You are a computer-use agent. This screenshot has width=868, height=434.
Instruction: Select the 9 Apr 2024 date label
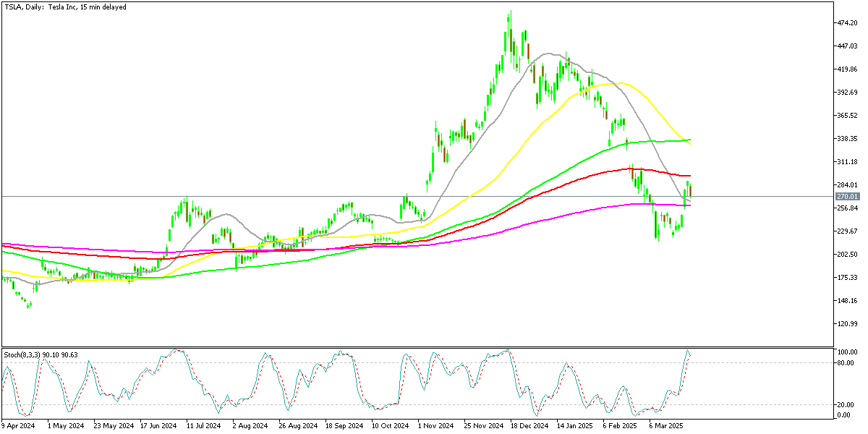pyautogui.click(x=18, y=426)
